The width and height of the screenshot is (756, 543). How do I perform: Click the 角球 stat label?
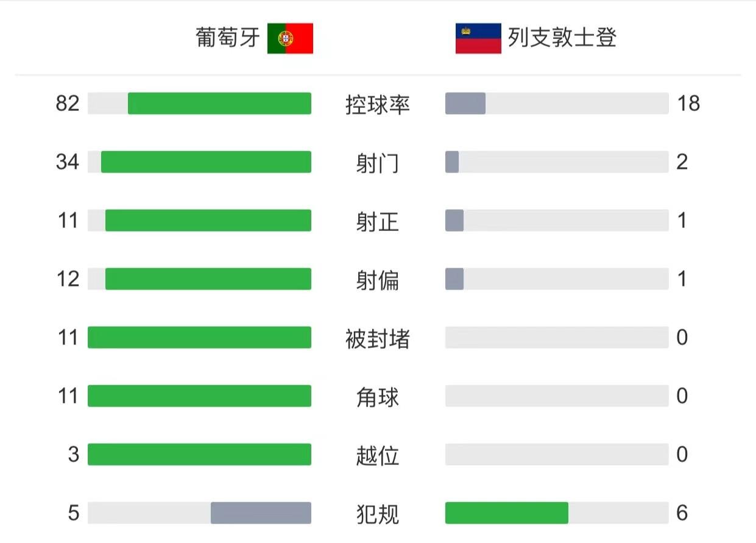click(378, 397)
